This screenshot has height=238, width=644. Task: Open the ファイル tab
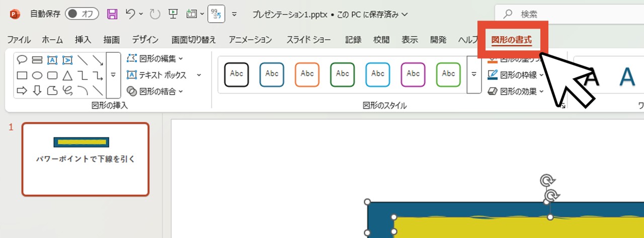coord(19,40)
